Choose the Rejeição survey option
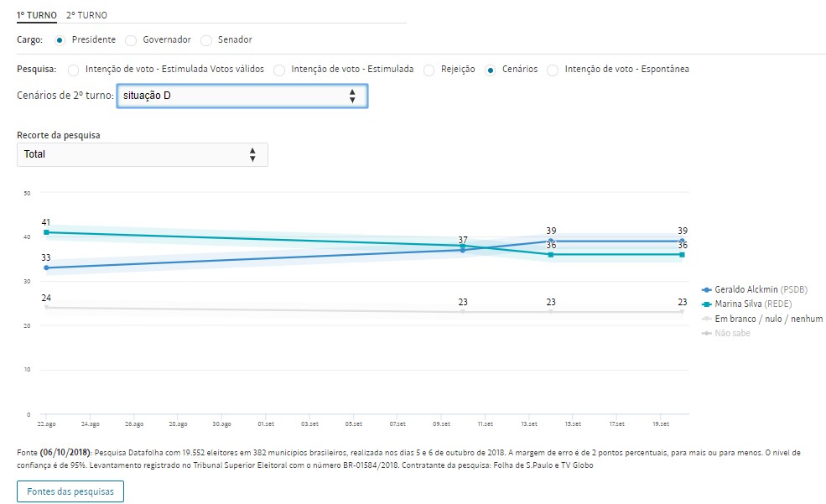The width and height of the screenshot is (826, 504). (429, 70)
